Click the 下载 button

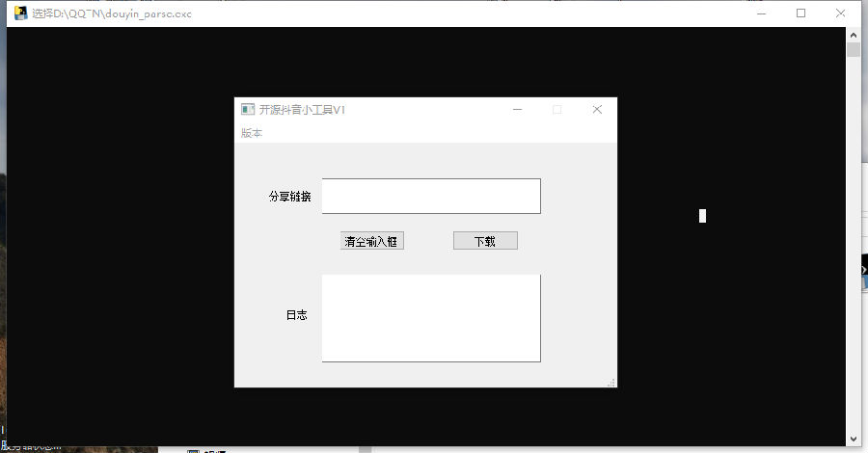click(485, 241)
